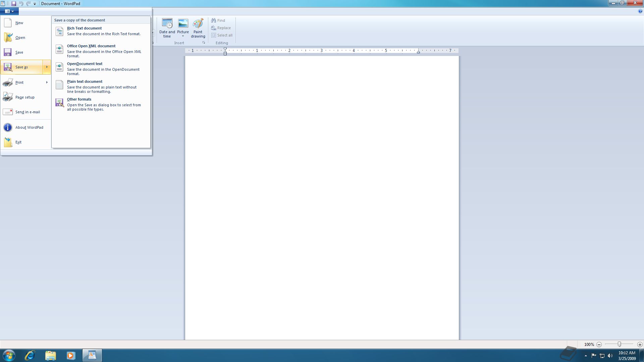Click the Plain text document icon
This screenshot has height=362, width=644.
[59, 85]
